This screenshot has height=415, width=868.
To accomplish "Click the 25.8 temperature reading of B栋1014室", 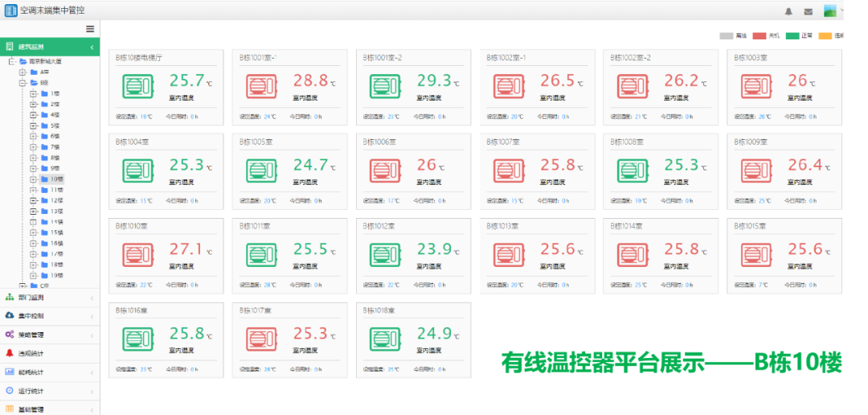I will pos(682,249).
